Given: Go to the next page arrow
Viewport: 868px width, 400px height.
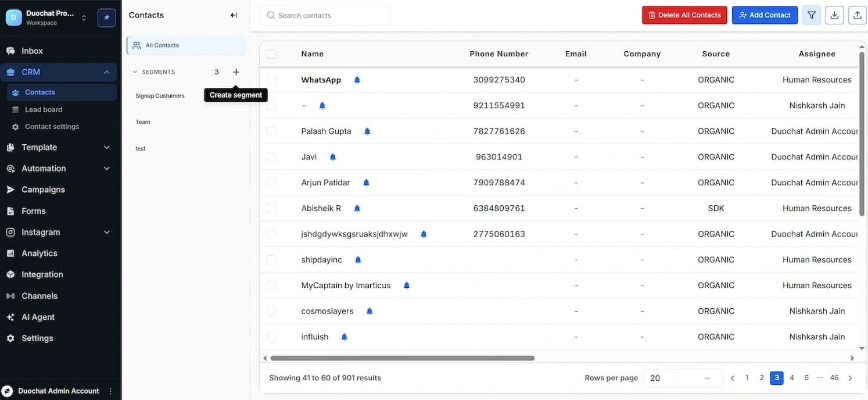Looking at the screenshot, I should (x=850, y=378).
